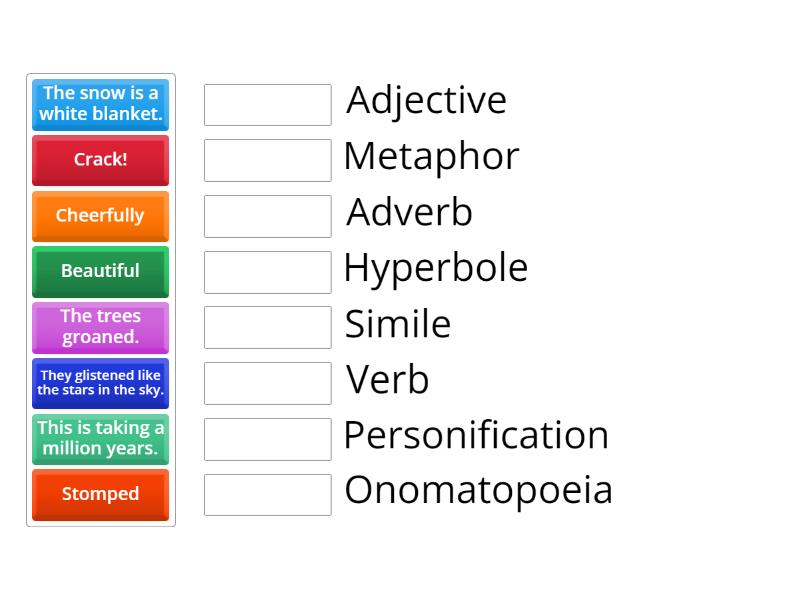Screen dimensions: 800x600
Task: Pick the 'They glistened like the stars' tile
Action: tap(100, 383)
